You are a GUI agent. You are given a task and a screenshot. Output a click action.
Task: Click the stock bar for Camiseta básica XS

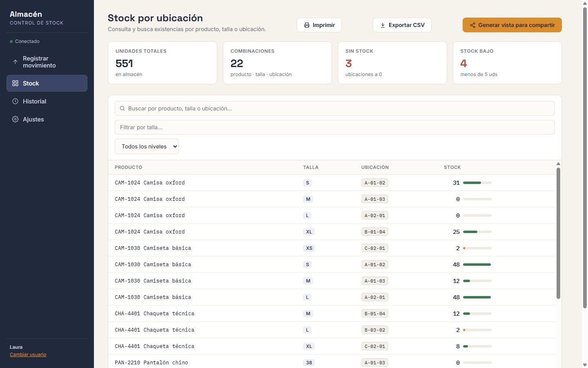coord(477,248)
